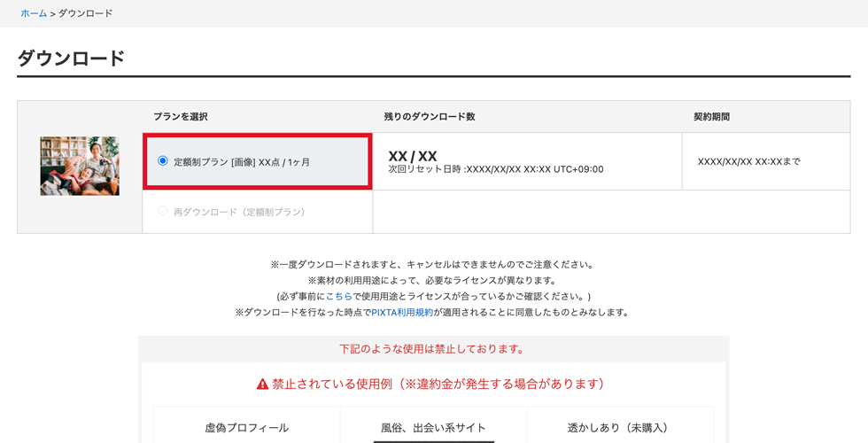
Task: Click the 残りのダウンロード数 column header
Action: [430, 117]
